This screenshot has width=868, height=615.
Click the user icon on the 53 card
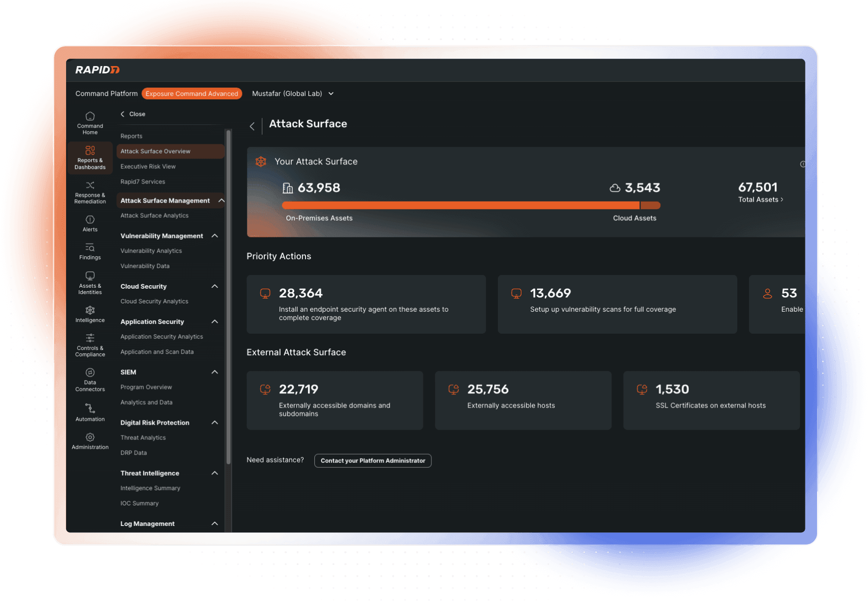(x=768, y=293)
